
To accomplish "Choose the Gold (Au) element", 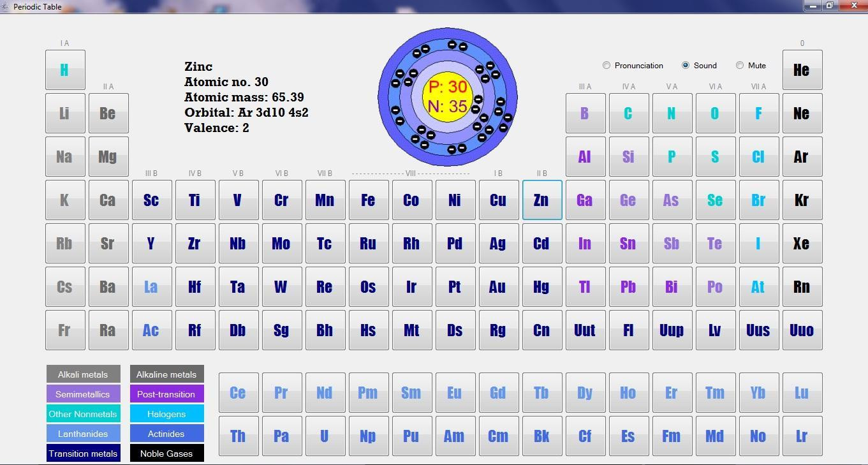I will [x=499, y=287].
